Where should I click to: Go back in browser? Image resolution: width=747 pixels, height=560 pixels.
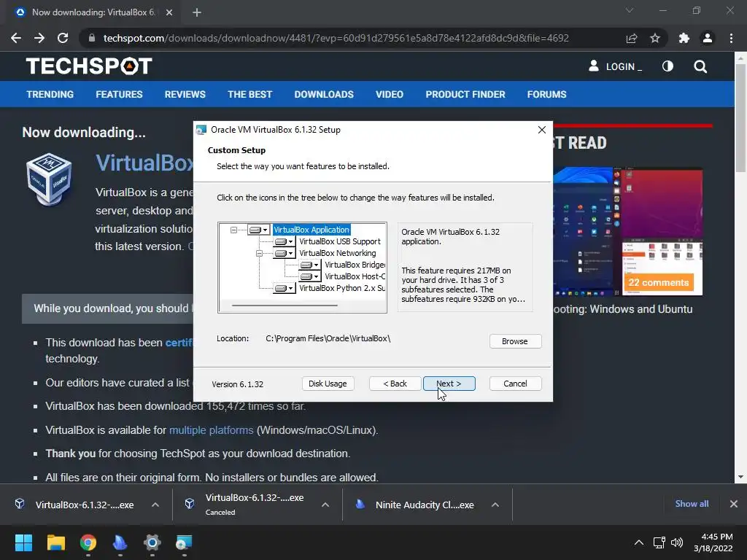coord(16,38)
